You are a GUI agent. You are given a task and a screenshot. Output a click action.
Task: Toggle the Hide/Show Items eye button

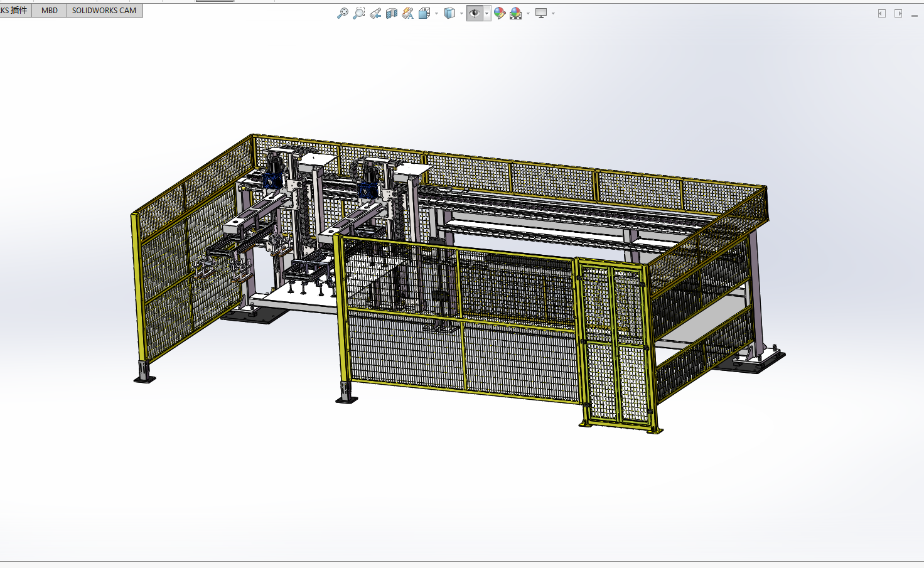pos(475,13)
